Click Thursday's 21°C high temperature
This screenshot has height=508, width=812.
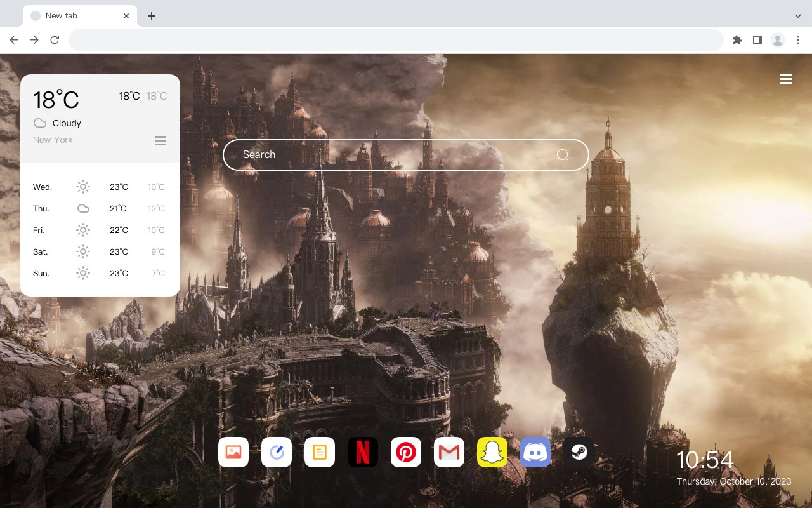coord(118,208)
